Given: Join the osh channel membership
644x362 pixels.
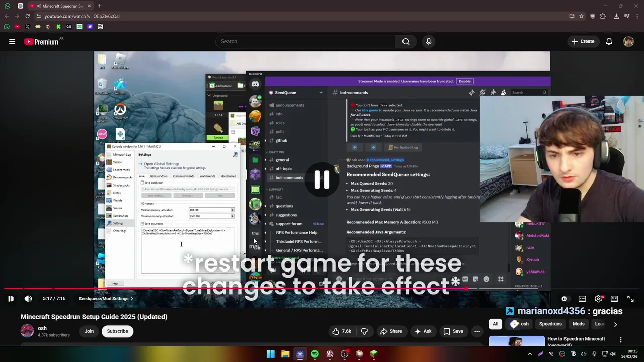Looking at the screenshot, I should 89,331.
